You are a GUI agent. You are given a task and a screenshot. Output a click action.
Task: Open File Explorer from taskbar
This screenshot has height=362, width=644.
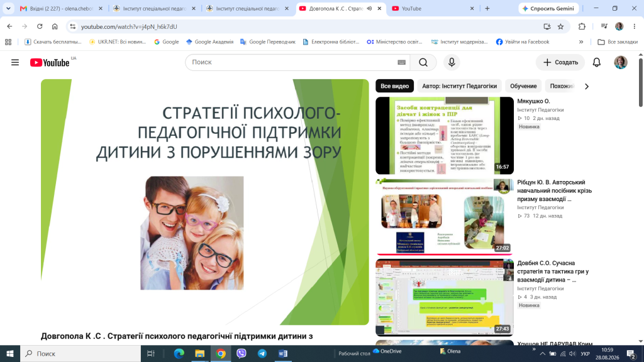coord(199,353)
